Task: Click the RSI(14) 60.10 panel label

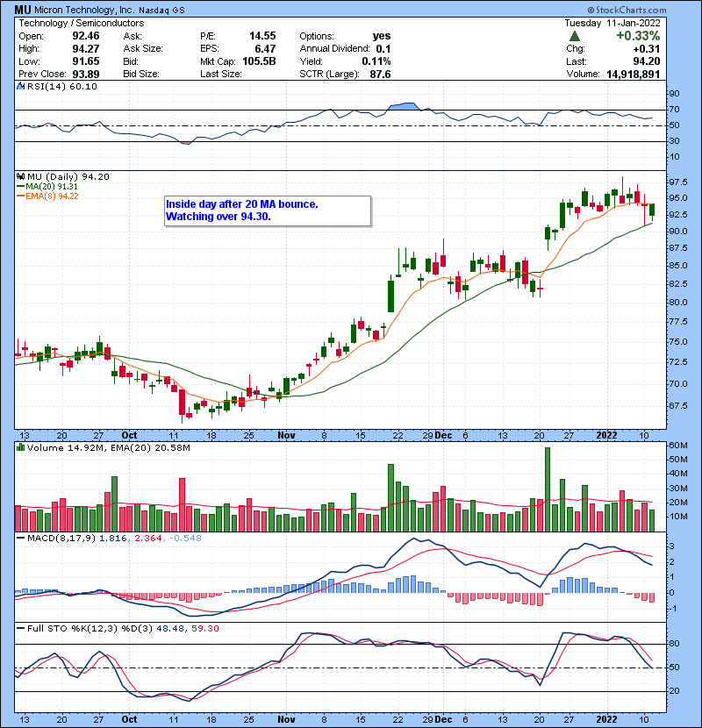Action: (x=62, y=86)
